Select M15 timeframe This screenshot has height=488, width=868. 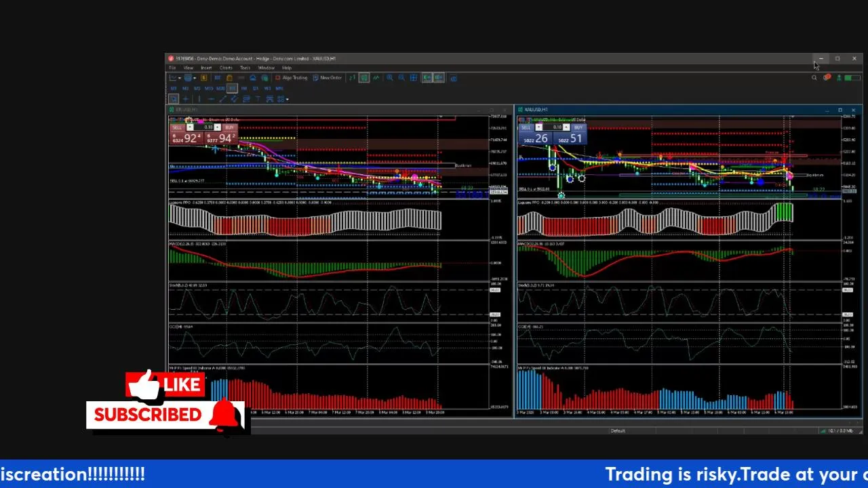[209, 89]
